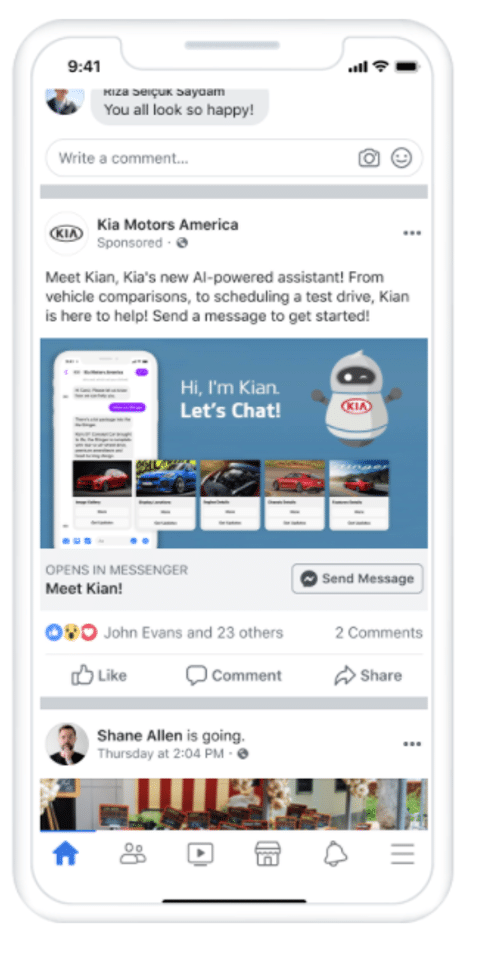480x956 pixels.
Task: Open the Notifications bell icon
Action: 335,854
